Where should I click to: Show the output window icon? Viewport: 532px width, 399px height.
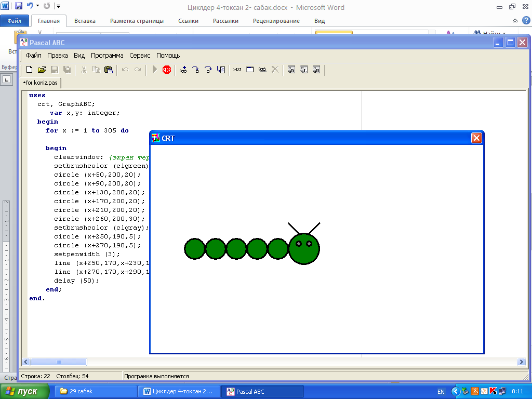(x=250, y=70)
